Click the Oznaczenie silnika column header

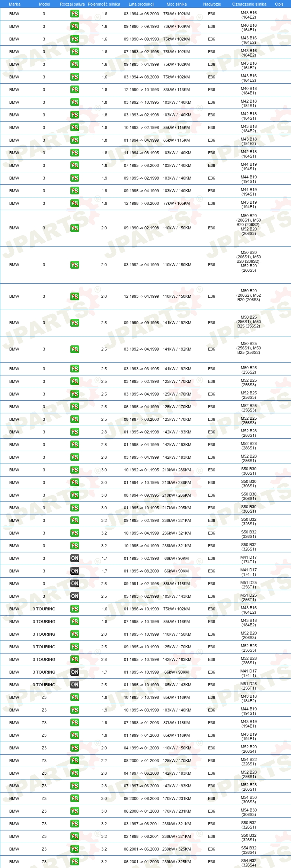pyautogui.click(x=249, y=4)
